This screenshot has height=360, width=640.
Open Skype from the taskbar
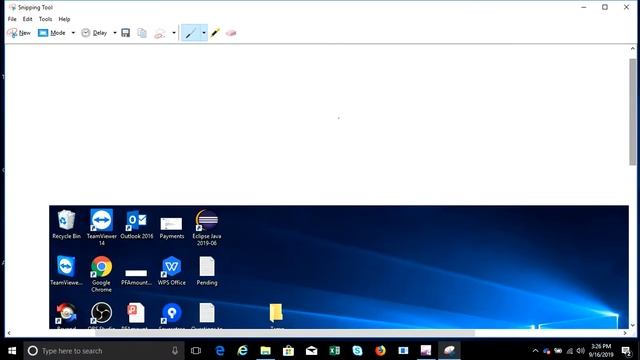(357, 351)
